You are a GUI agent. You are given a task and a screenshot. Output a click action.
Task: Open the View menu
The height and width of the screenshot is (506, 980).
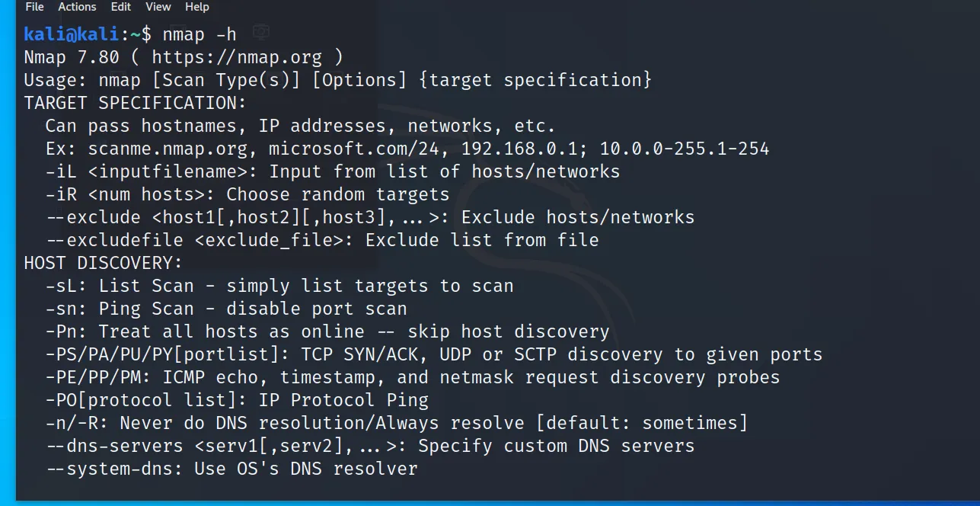pos(158,7)
